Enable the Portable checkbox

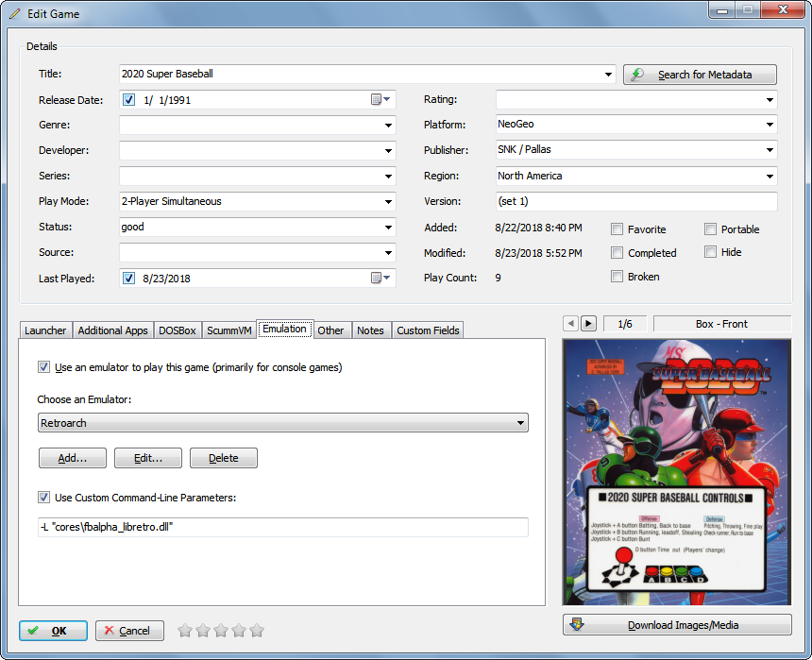click(710, 229)
